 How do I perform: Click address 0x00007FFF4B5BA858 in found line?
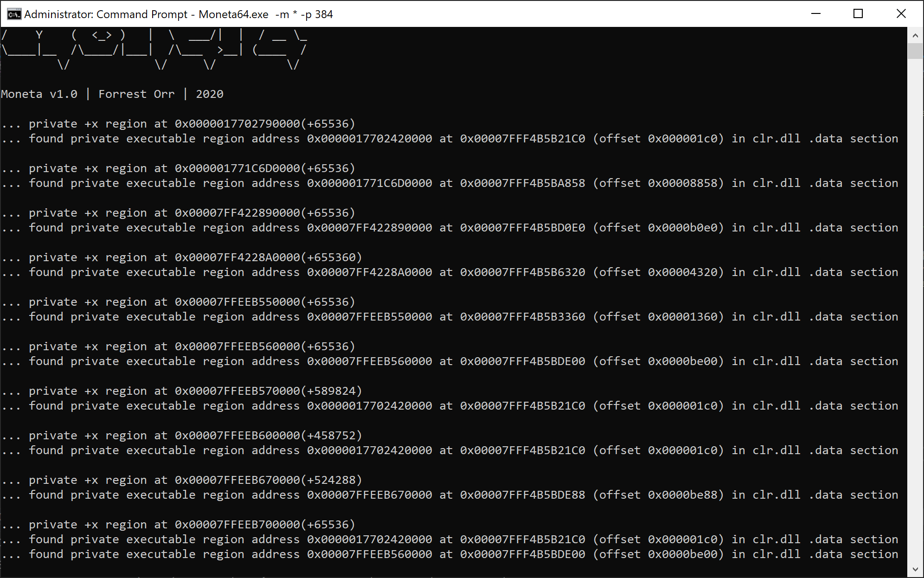pyautogui.click(x=523, y=183)
